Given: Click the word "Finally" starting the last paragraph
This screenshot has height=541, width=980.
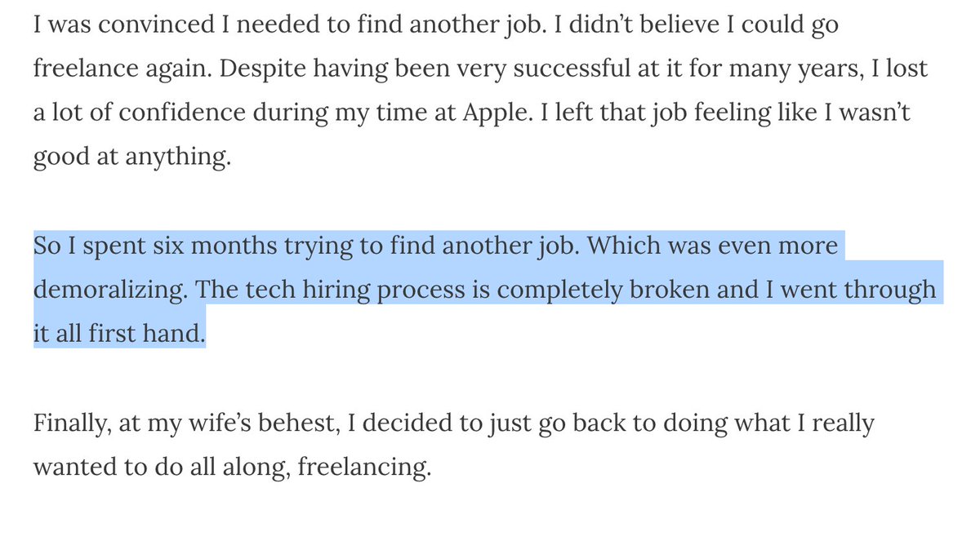Looking at the screenshot, I should pos(68,422).
